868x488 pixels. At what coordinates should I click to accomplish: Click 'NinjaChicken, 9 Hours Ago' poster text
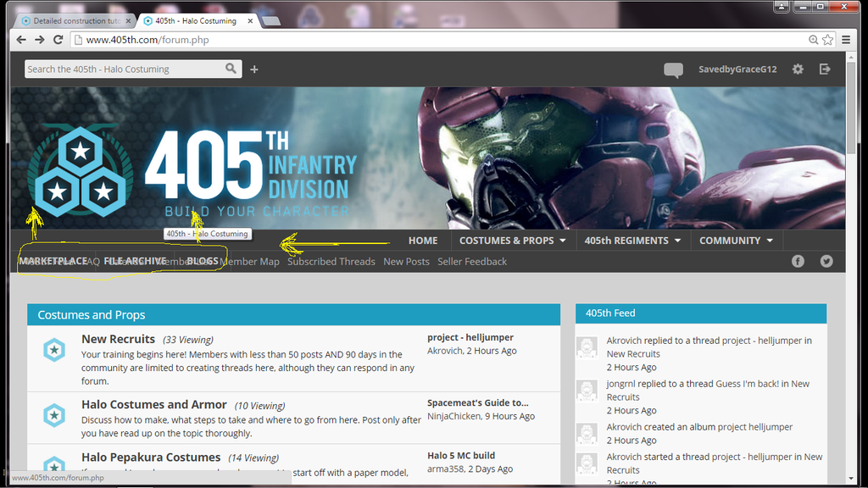[481, 416]
